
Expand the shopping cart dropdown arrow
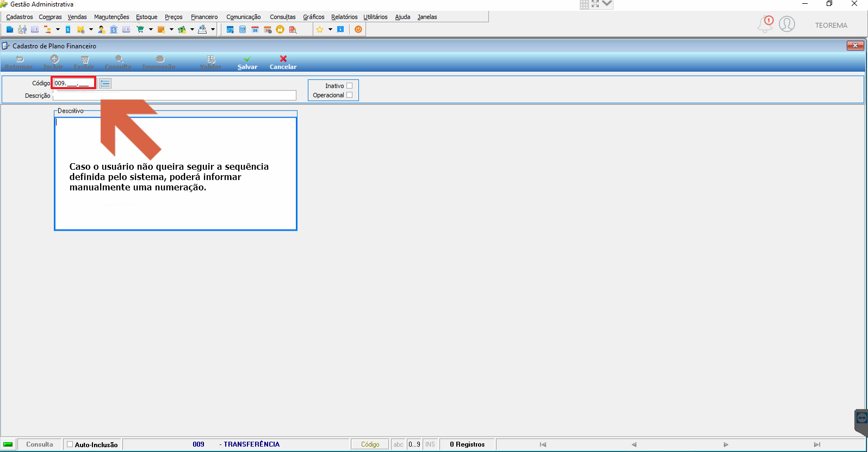coord(151,29)
